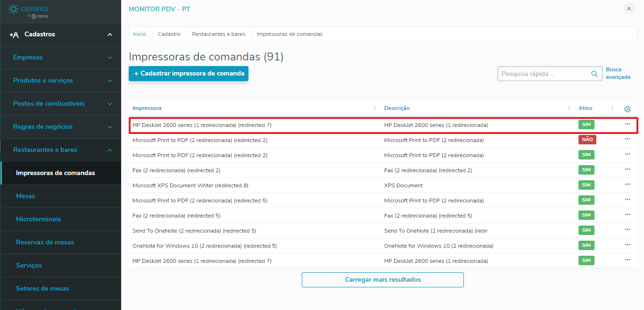The width and height of the screenshot is (644, 310).
Task: Open Busca avançada link
Action: click(x=618, y=73)
